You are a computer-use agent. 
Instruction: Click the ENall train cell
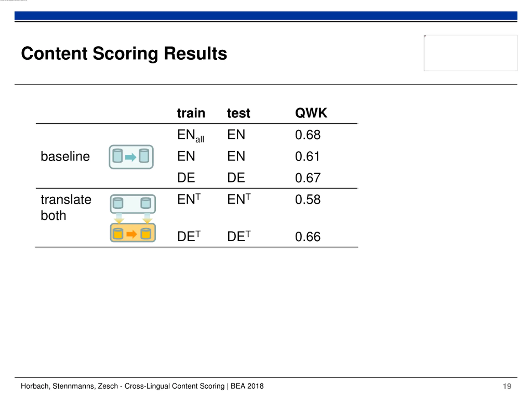pos(191,136)
